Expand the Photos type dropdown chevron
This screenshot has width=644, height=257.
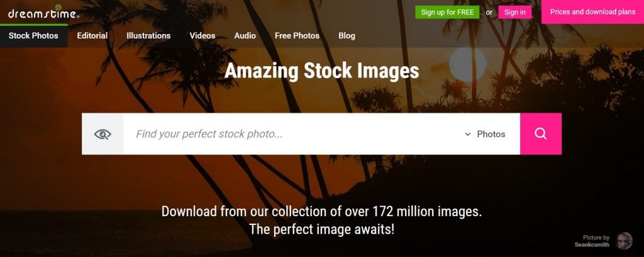point(467,134)
